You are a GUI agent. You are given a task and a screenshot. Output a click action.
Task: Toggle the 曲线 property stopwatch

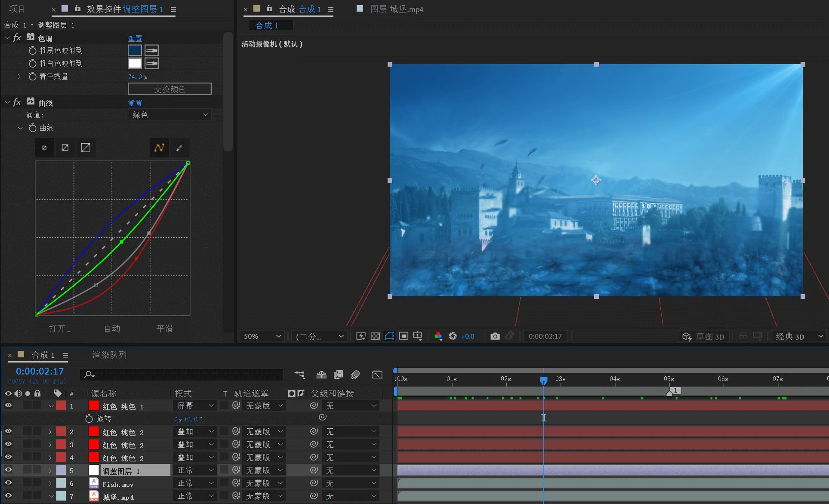point(32,128)
